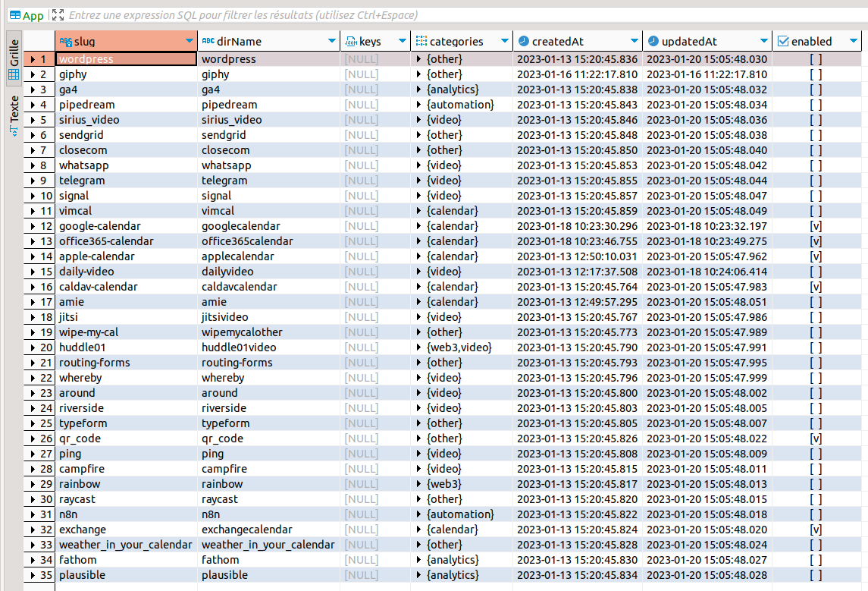
Task: Select the slug cell 'ga4'
Action: [x=126, y=90]
